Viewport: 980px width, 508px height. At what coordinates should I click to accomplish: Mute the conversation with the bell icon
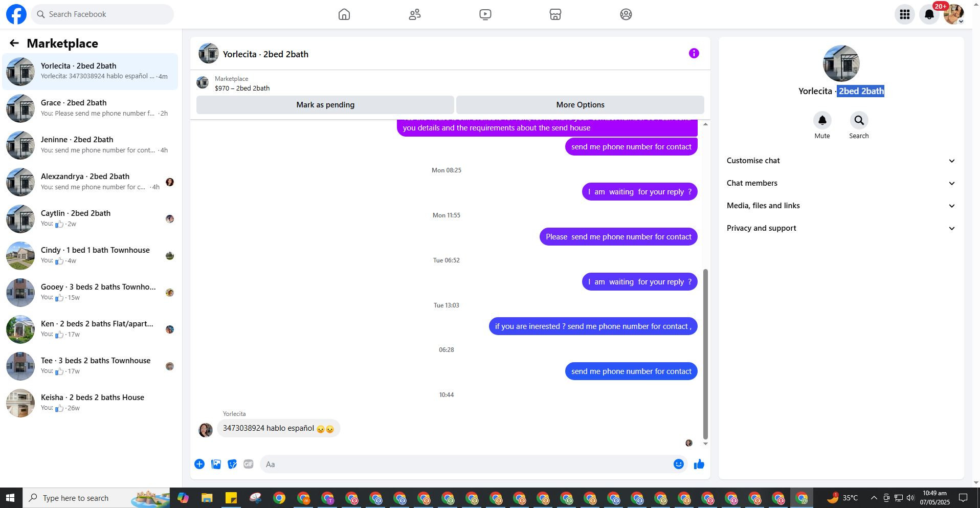[822, 121]
